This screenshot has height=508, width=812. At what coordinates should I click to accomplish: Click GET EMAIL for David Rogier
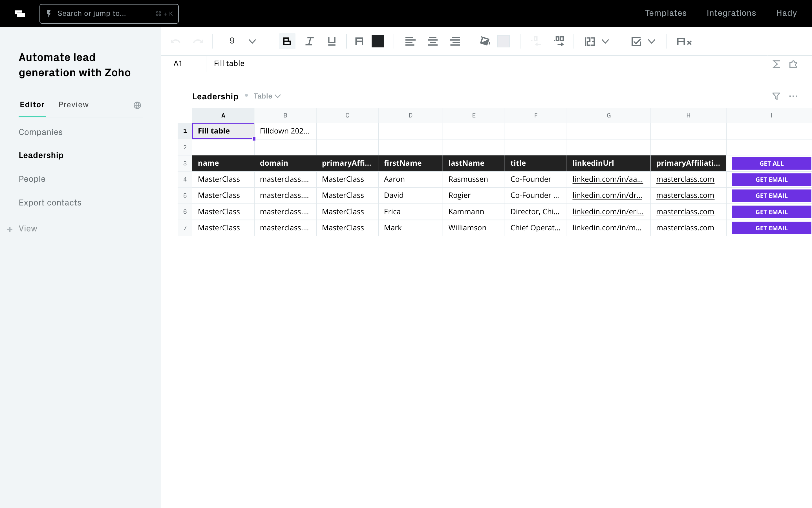point(771,196)
